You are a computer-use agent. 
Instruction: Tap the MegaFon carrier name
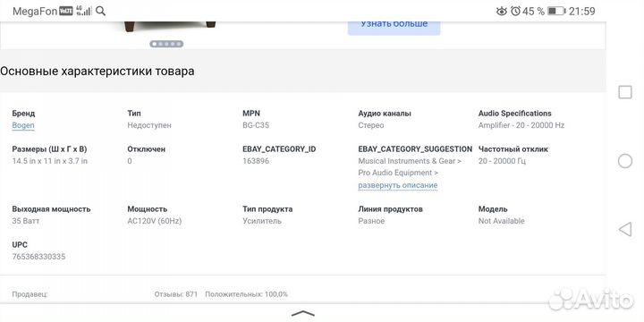[35, 11]
